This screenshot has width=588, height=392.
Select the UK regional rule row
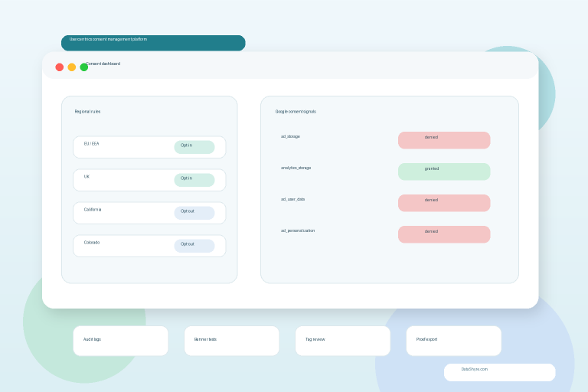149,180
